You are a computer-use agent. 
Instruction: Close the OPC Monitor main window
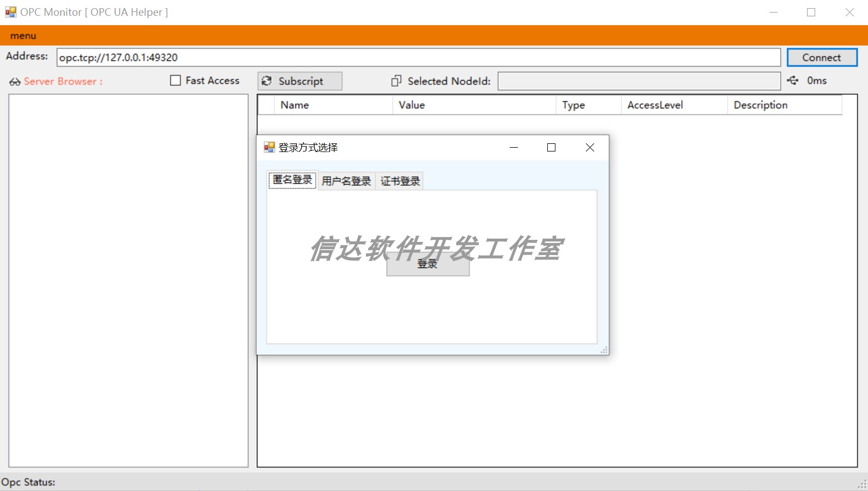pos(849,12)
